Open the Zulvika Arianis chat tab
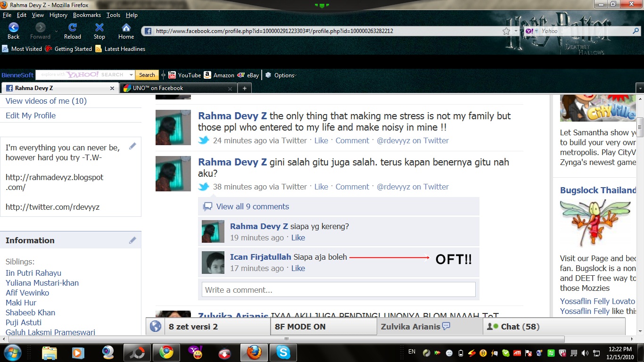 (430, 326)
